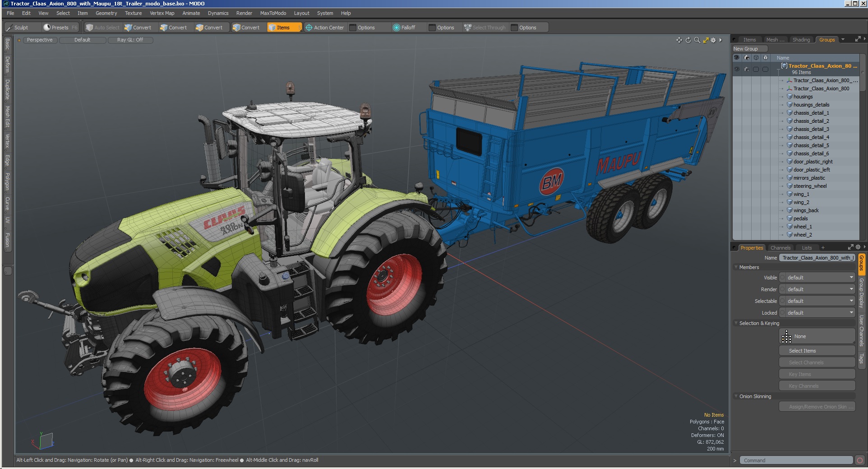Enable Auto Select mode

[102, 28]
